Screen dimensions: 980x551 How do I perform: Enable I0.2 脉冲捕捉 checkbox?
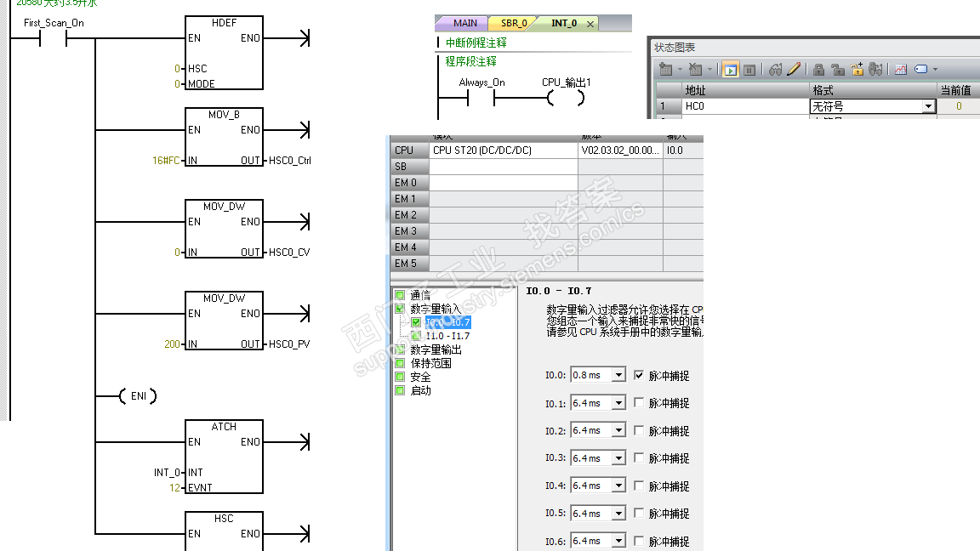pos(639,430)
